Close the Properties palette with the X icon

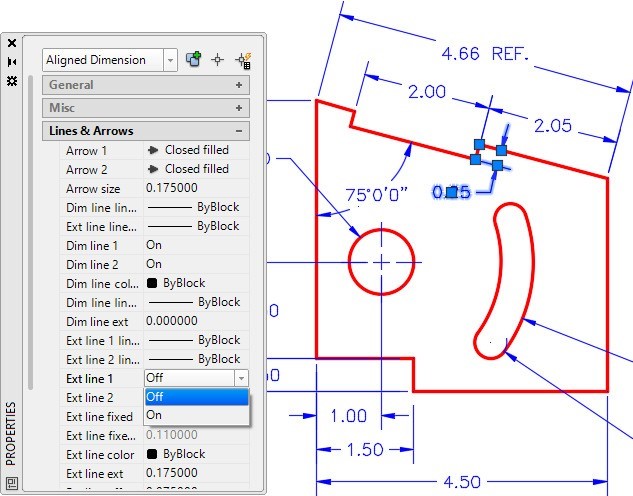(12, 43)
